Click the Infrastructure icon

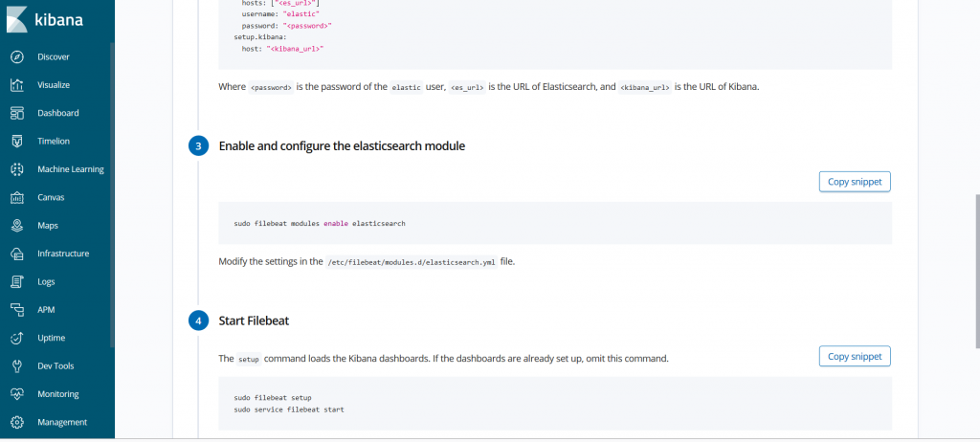tap(17, 254)
